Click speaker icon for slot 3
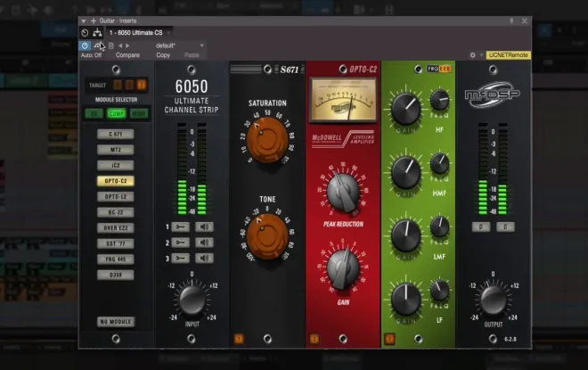Screen dimensions: 588x370 (x=204, y=259)
